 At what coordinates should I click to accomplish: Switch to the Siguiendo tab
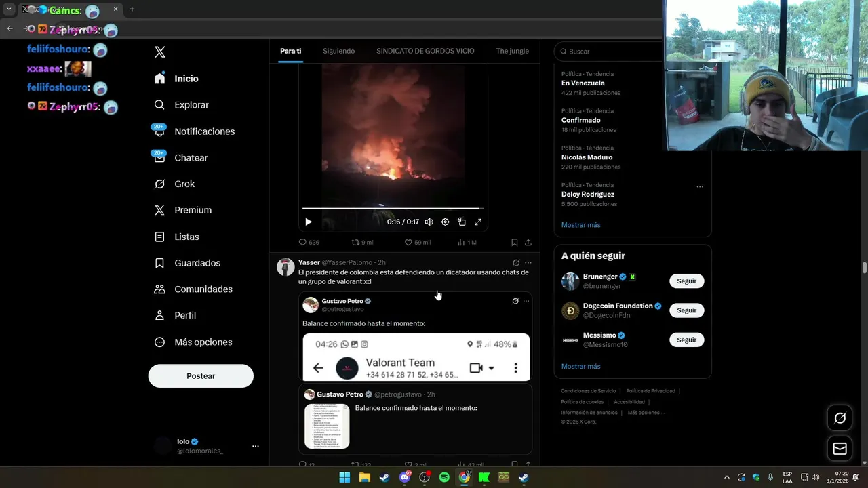338,51
